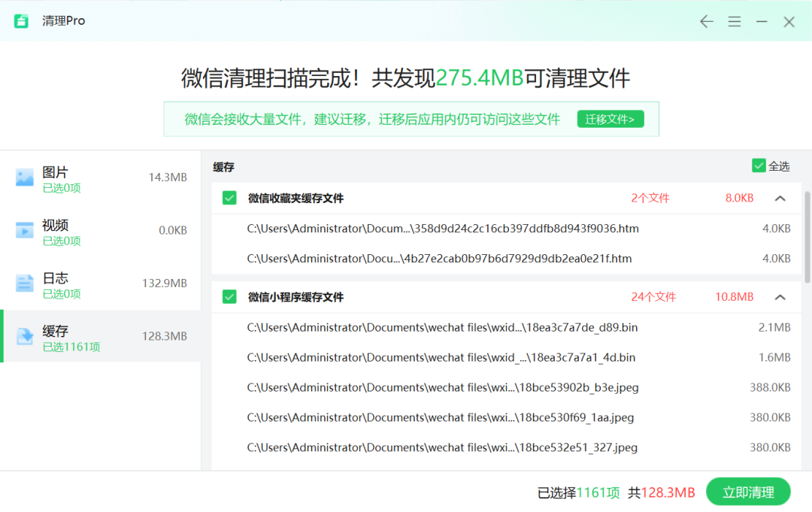The height and width of the screenshot is (512, 812).
Task: Select file 18bce53902b_b3e.jpeg row
Action: click(x=507, y=388)
